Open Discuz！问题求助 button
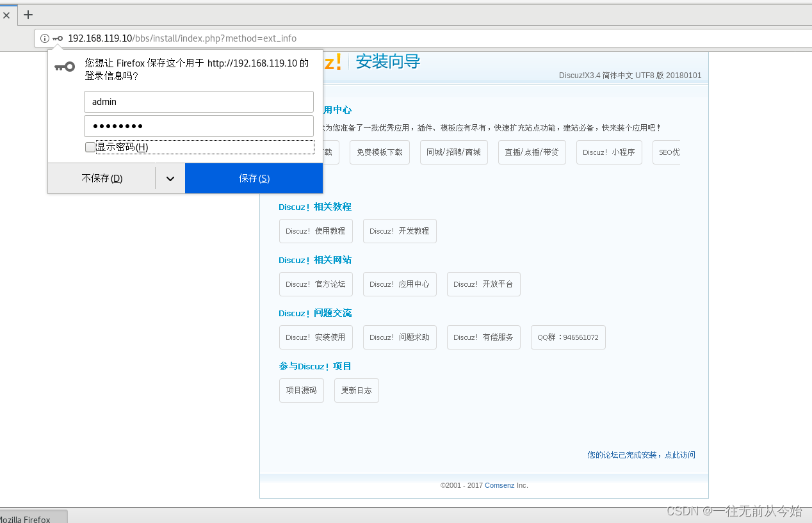Screen dimensions: 812x523 pyautogui.click(x=400, y=337)
